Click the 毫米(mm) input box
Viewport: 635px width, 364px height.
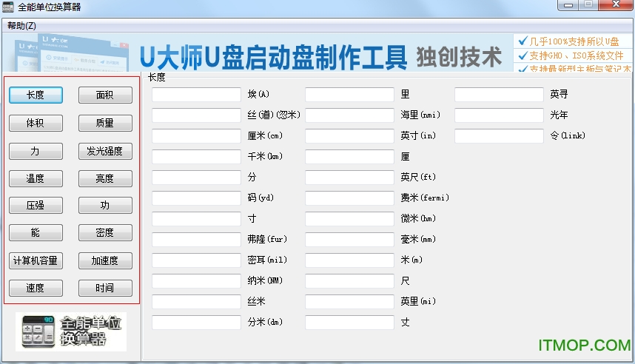[x=349, y=240]
